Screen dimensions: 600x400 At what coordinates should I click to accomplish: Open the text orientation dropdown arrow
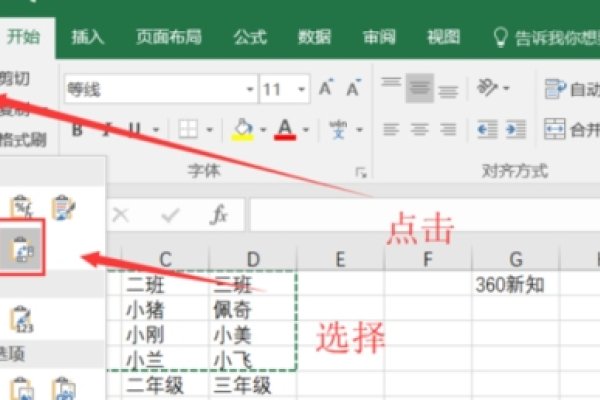(x=506, y=88)
